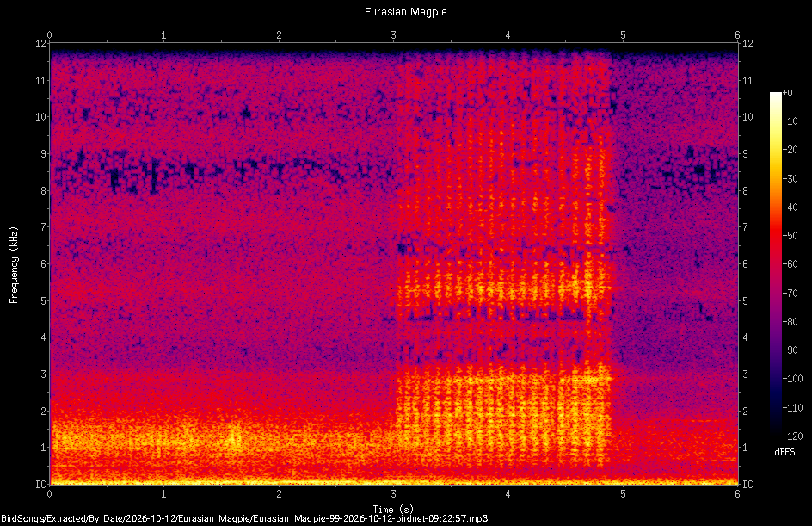Click the '-50' value on the dBFS scale
This screenshot has height=526, width=812.
(x=790, y=236)
